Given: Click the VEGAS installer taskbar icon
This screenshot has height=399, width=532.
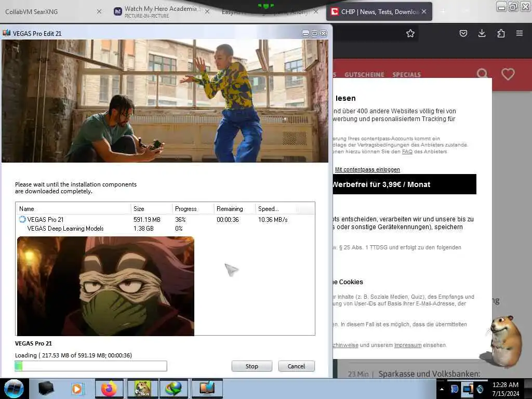Looking at the screenshot, I should (207, 389).
